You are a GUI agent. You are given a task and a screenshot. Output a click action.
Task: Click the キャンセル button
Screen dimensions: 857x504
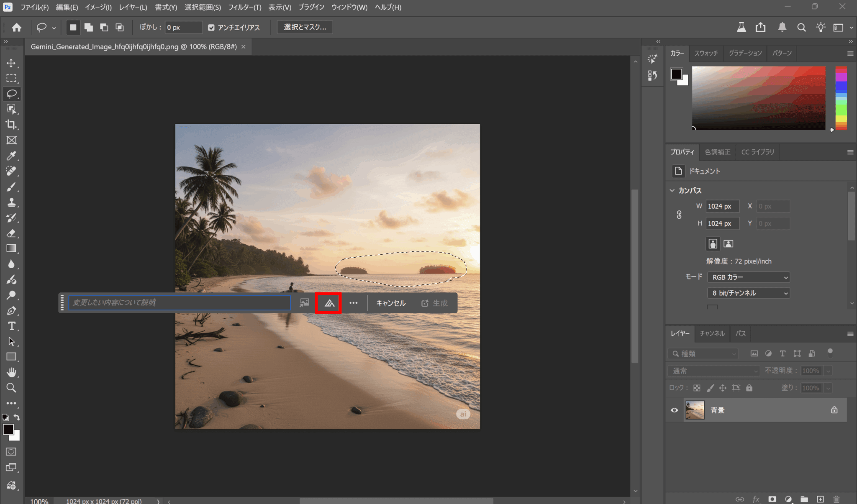point(390,303)
